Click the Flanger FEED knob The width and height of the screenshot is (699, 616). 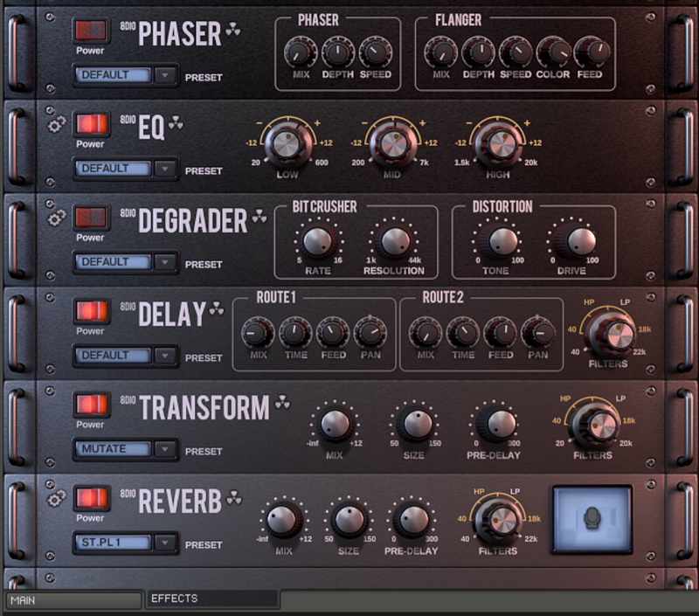pyautogui.click(x=591, y=53)
